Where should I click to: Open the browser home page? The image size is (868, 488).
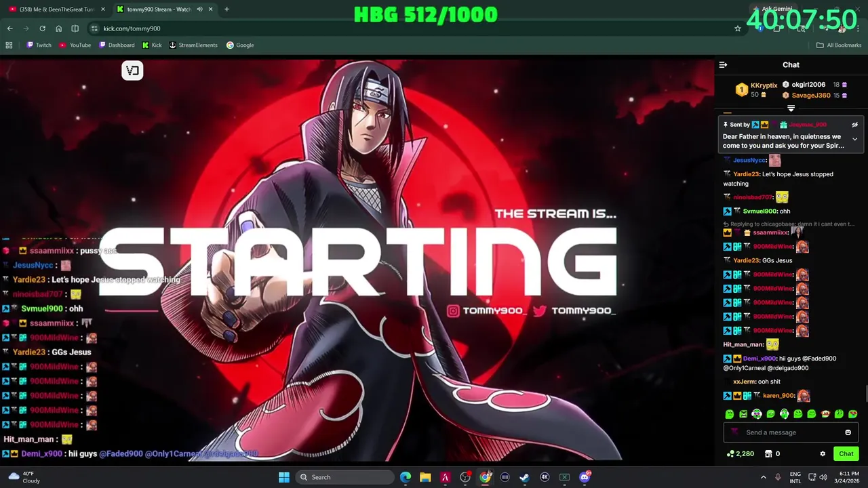tap(58, 28)
